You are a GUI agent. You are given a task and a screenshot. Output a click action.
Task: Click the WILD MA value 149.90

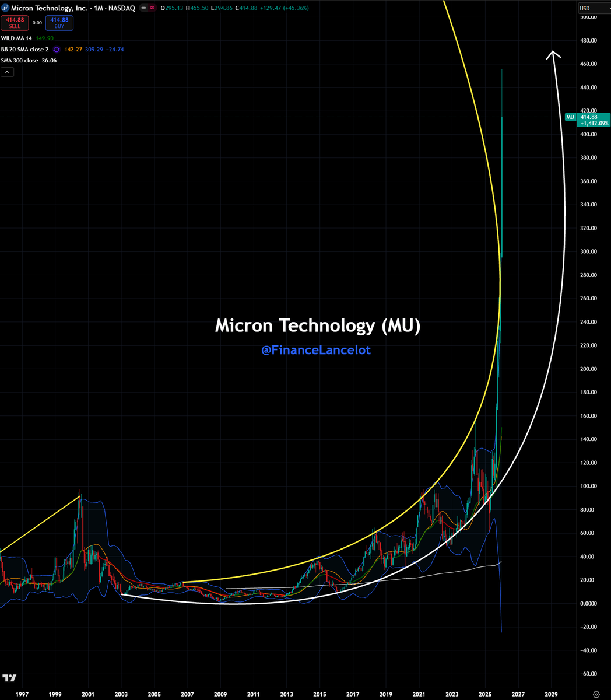click(x=44, y=38)
